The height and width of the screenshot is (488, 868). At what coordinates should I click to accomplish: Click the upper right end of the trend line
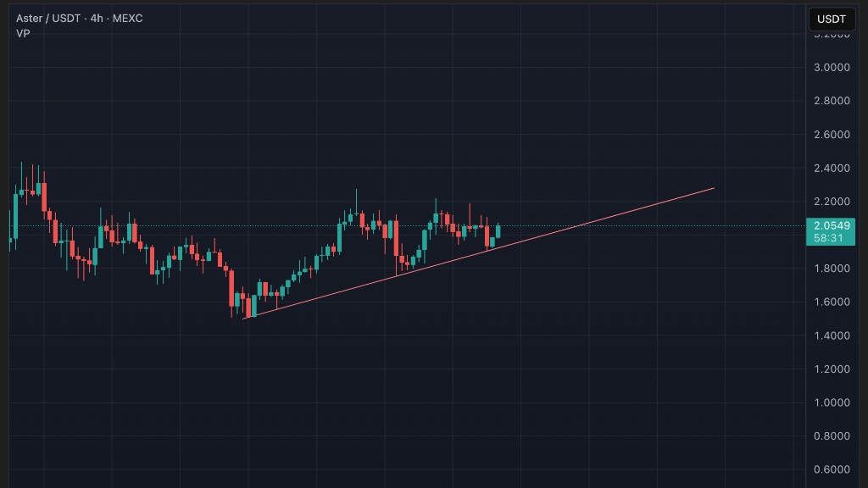[x=714, y=188]
